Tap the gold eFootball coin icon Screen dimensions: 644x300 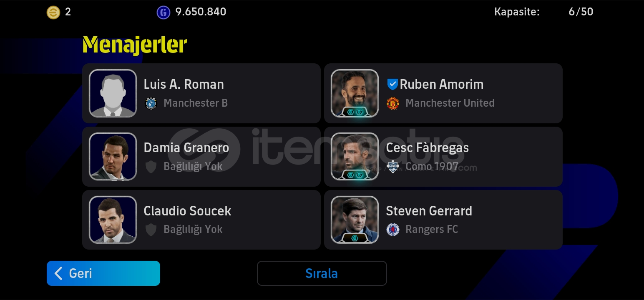coord(53,12)
